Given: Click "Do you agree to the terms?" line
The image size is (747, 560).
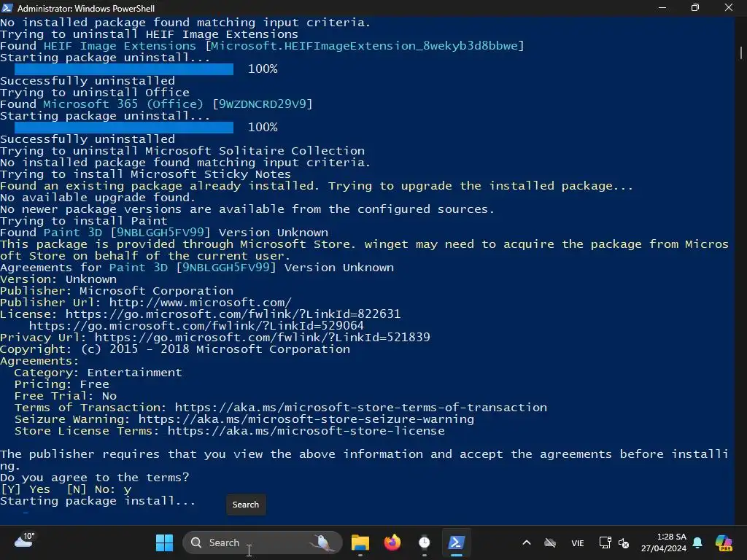Looking at the screenshot, I should point(94,478).
